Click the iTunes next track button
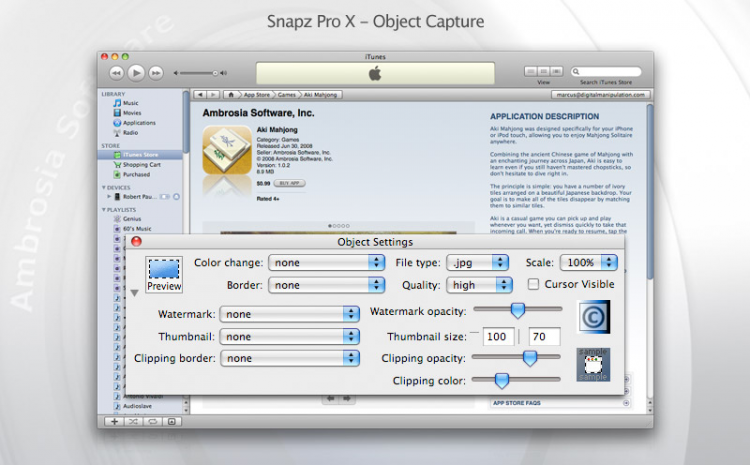The height and width of the screenshot is (465, 750). tap(156, 73)
